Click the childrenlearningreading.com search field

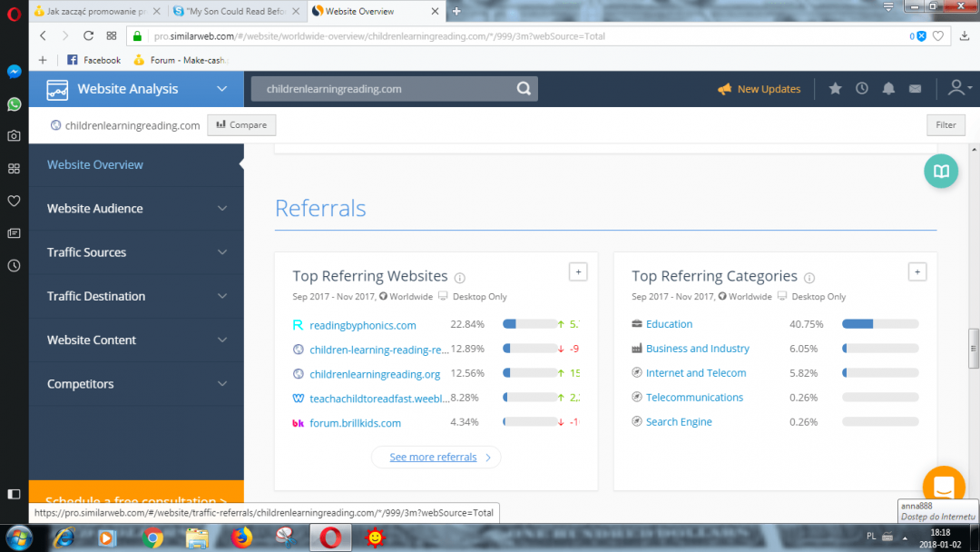click(381, 89)
